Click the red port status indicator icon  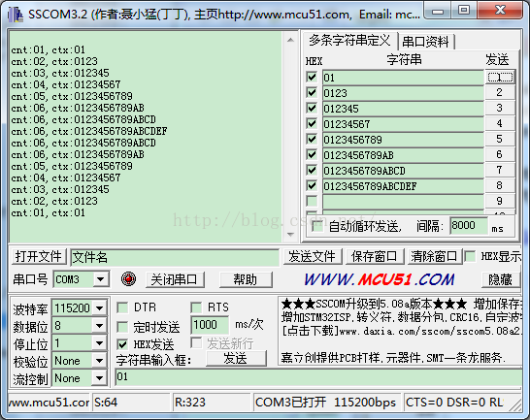tap(128, 279)
